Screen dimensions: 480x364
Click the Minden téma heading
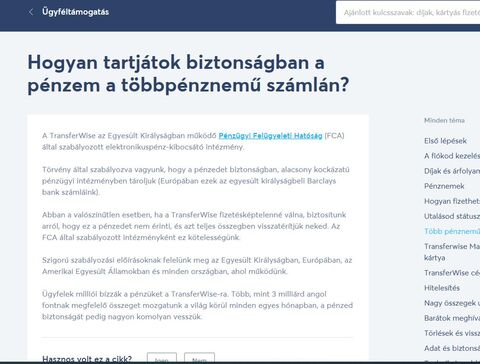(444, 120)
